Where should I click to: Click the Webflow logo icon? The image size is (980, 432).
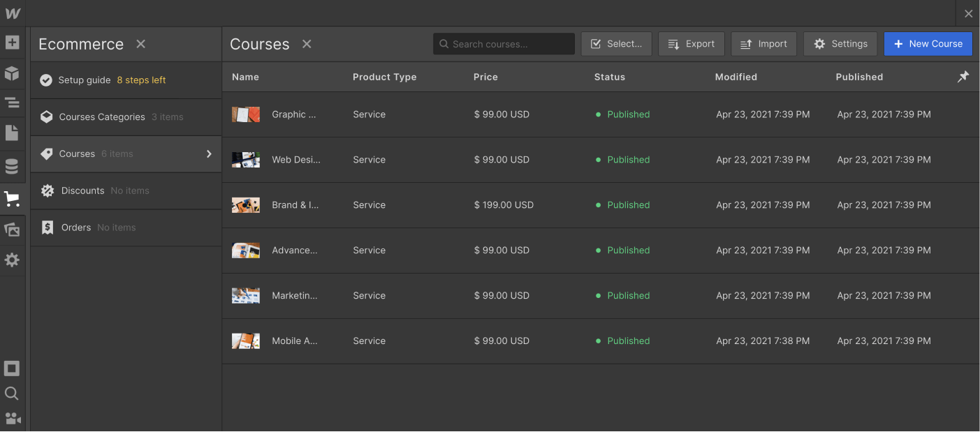13,13
